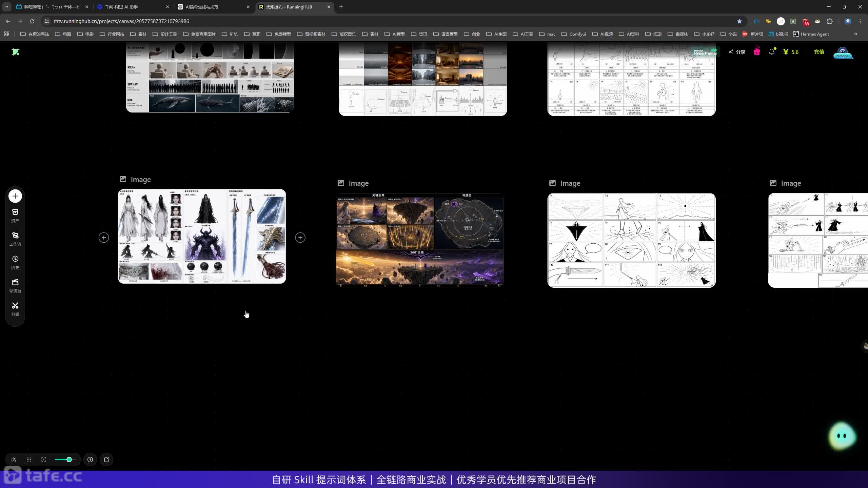Viewport: 868px width, 488px height.
Task: Reload the current page
Action: pos(32,21)
